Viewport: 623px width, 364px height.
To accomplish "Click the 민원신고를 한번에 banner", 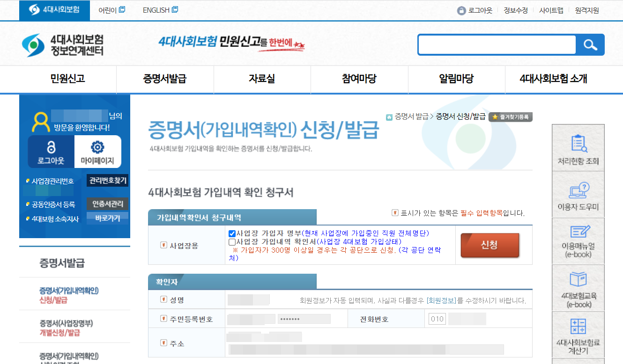I will (x=232, y=43).
